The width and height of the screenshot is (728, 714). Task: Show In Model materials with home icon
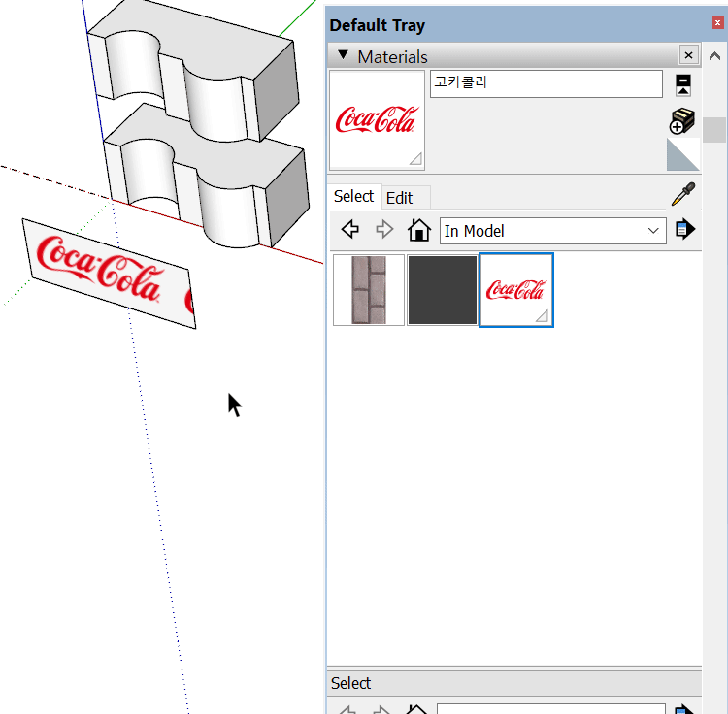(x=418, y=229)
